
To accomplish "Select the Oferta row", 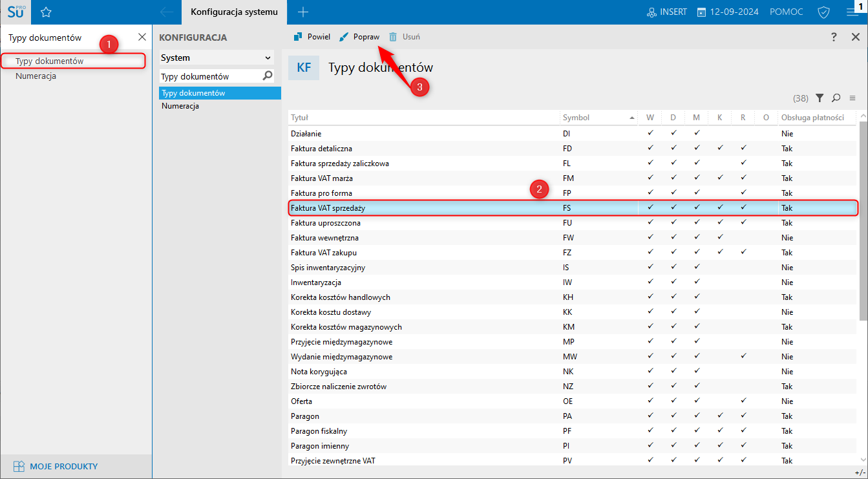I will click(x=573, y=401).
